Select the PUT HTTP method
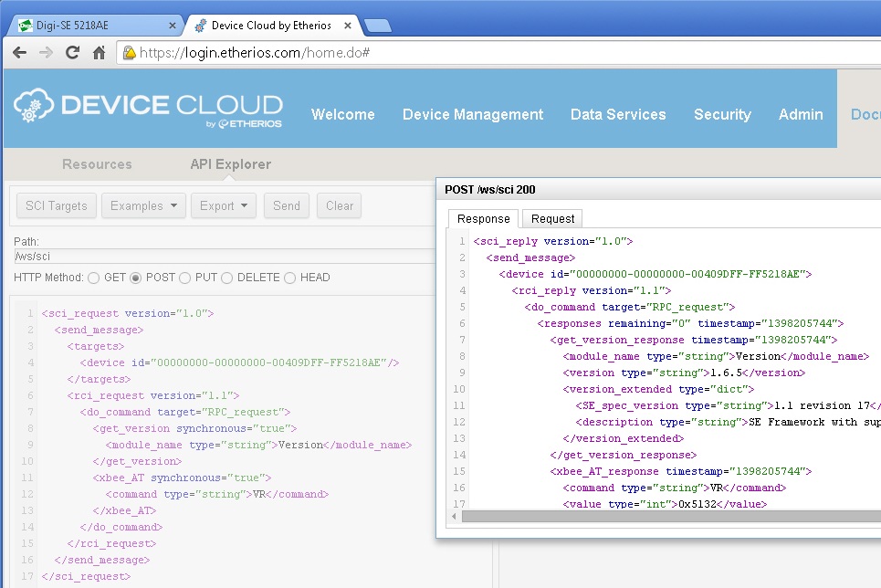The width and height of the screenshot is (881, 588). (185, 278)
